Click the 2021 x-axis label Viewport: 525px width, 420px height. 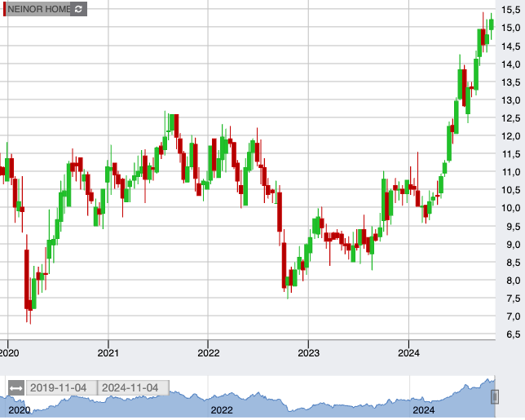point(108,353)
